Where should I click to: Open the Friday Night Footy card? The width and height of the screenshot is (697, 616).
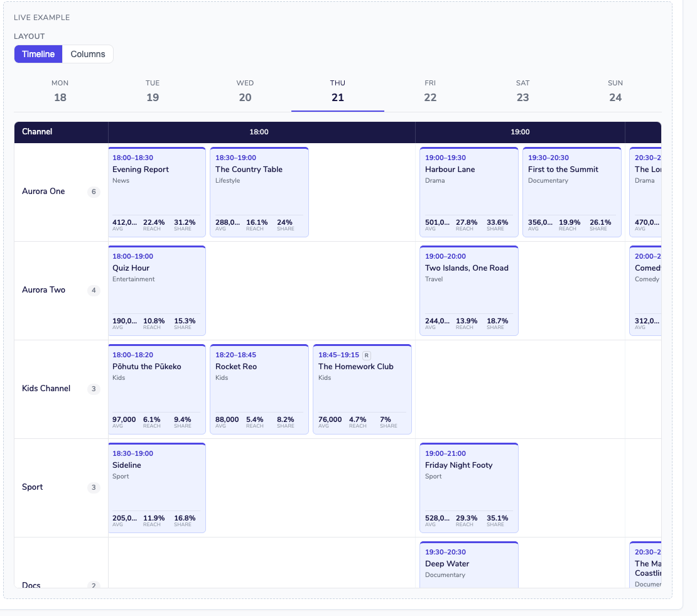[x=469, y=487]
